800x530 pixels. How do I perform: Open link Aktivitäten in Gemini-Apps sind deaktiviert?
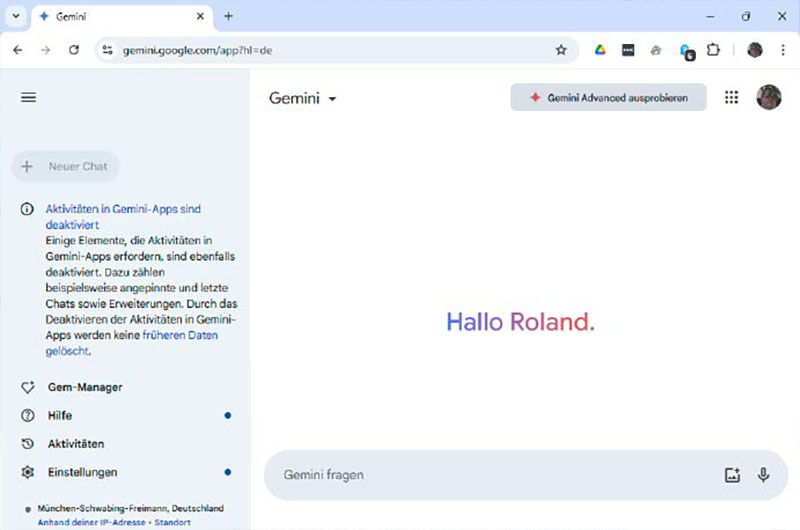123,217
